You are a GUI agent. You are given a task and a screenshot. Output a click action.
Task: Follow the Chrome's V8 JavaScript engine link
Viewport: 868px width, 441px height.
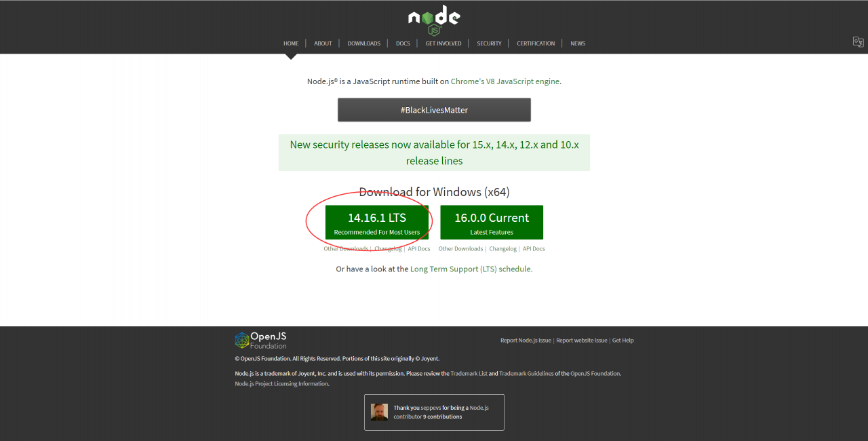[x=505, y=81]
